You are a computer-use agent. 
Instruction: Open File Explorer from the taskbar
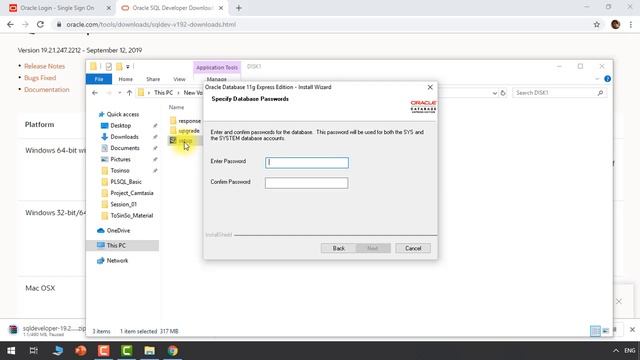(x=149, y=351)
